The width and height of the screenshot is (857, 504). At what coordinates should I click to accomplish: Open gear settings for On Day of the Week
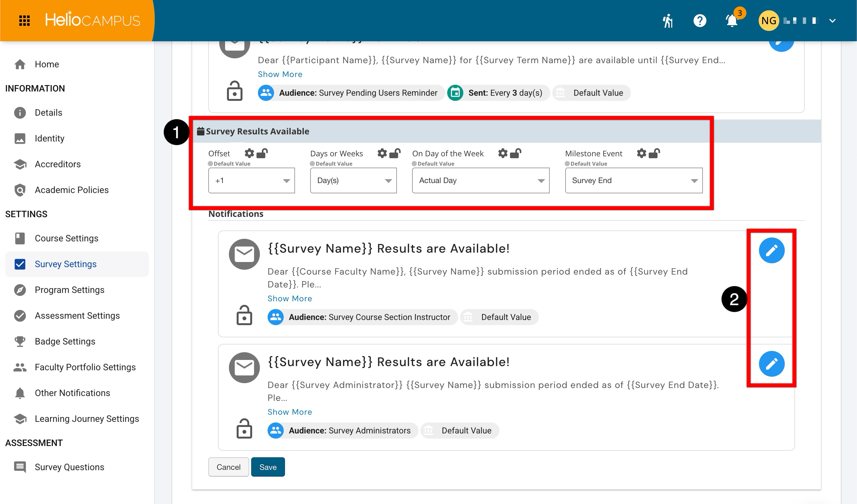[x=503, y=153]
